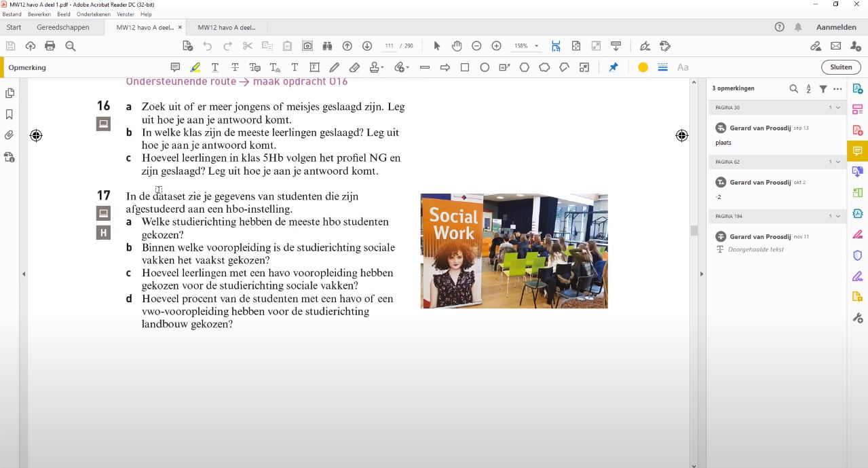Open the bookmarks panel icon

(10, 114)
